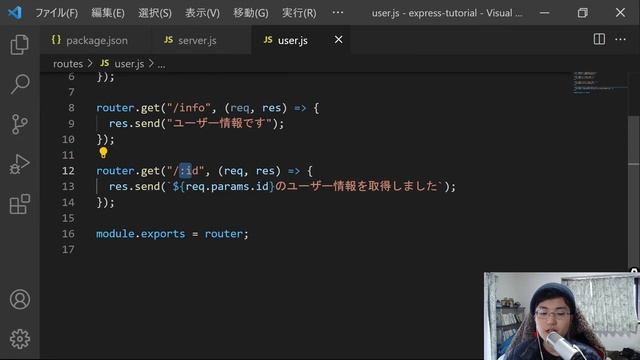Click the webcam video overlay
640x360 pixels.
click(x=562, y=316)
